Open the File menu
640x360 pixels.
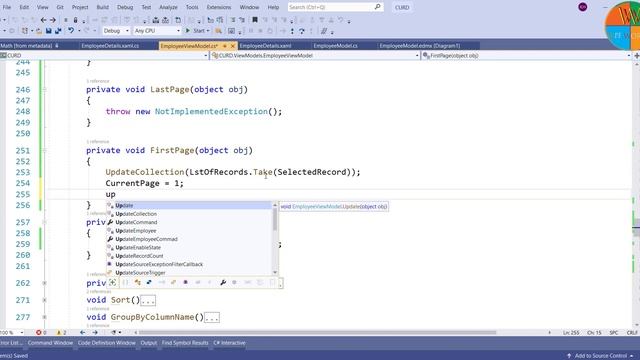coord(7,7)
